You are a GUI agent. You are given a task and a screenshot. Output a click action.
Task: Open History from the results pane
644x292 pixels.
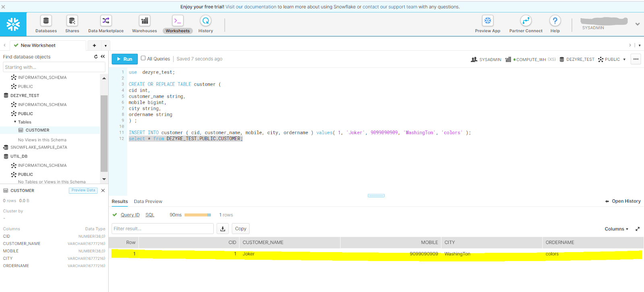click(623, 201)
